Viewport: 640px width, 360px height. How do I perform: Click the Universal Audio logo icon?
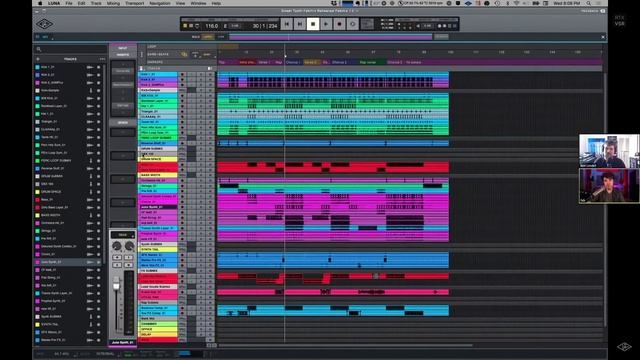[44, 24]
